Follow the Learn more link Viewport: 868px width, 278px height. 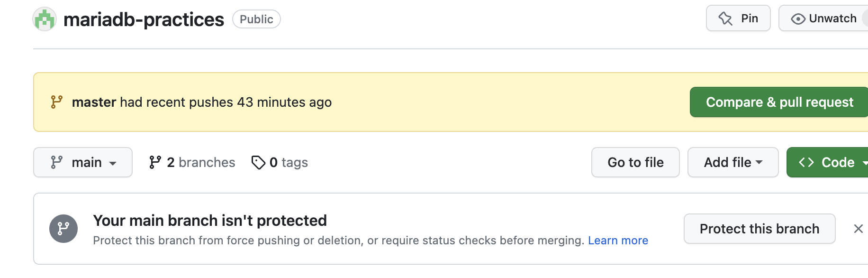(618, 241)
